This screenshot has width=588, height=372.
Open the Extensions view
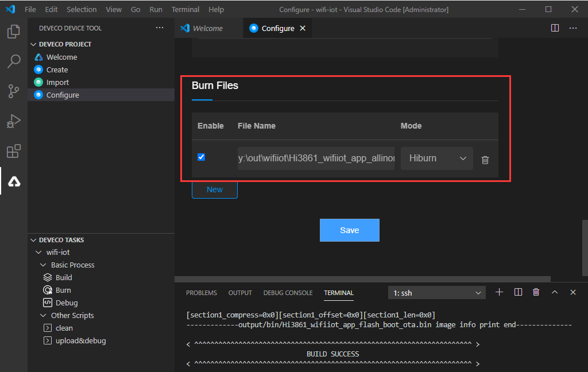tap(14, 151)
